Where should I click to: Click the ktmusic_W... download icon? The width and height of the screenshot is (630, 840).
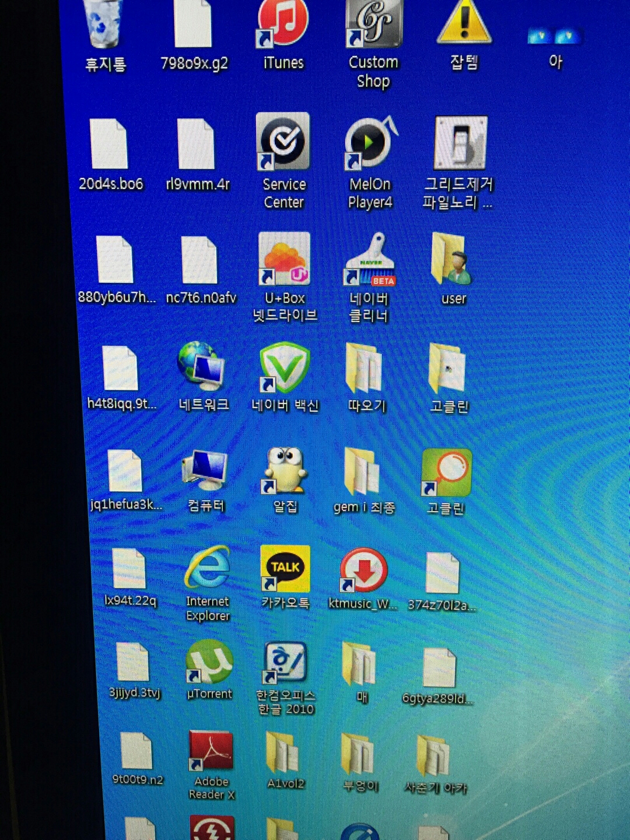(363, 570)
